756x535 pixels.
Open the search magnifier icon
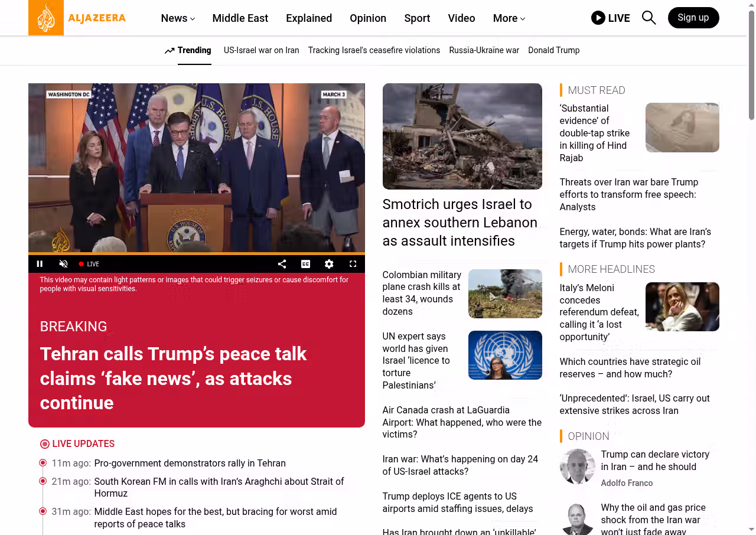(x=649, y=18)
